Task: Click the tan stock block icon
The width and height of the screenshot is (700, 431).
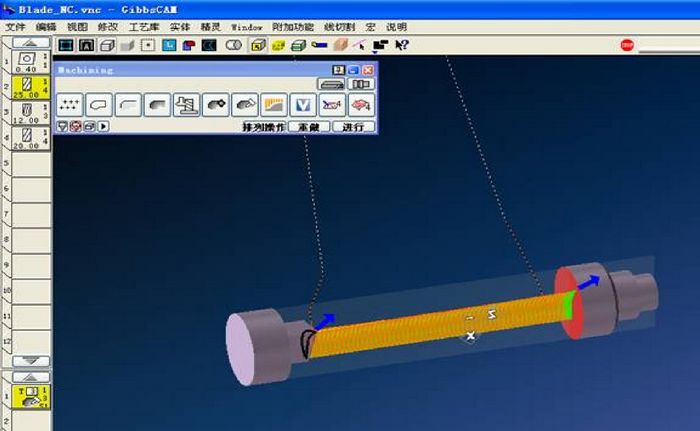Action: [x=341, y=45]
